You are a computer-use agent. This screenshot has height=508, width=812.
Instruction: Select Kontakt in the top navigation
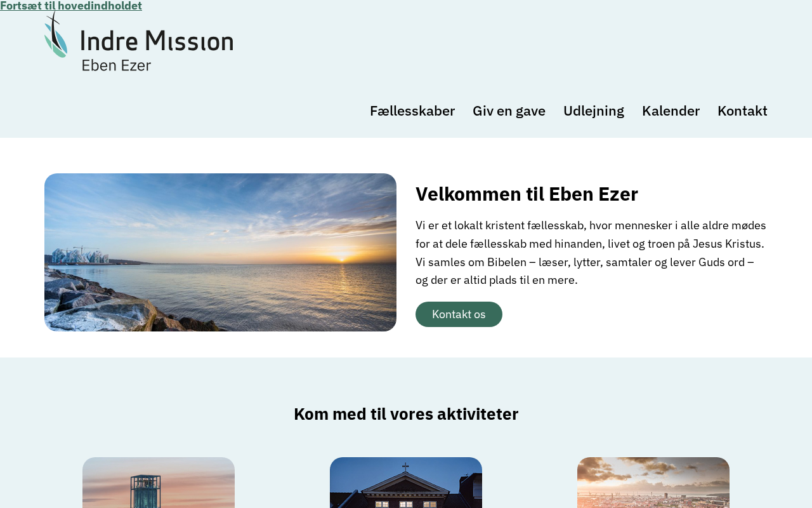(742, 110)
